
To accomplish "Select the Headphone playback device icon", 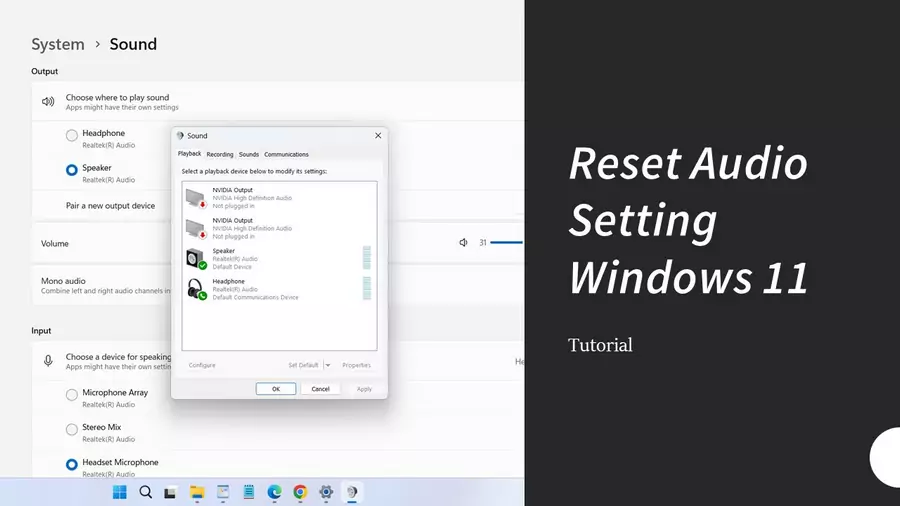I will (x=196, y=289).
